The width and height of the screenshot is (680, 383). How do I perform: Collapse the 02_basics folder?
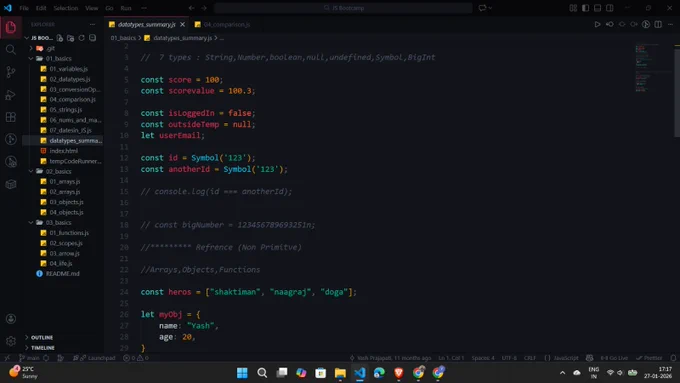click(59, 171)
